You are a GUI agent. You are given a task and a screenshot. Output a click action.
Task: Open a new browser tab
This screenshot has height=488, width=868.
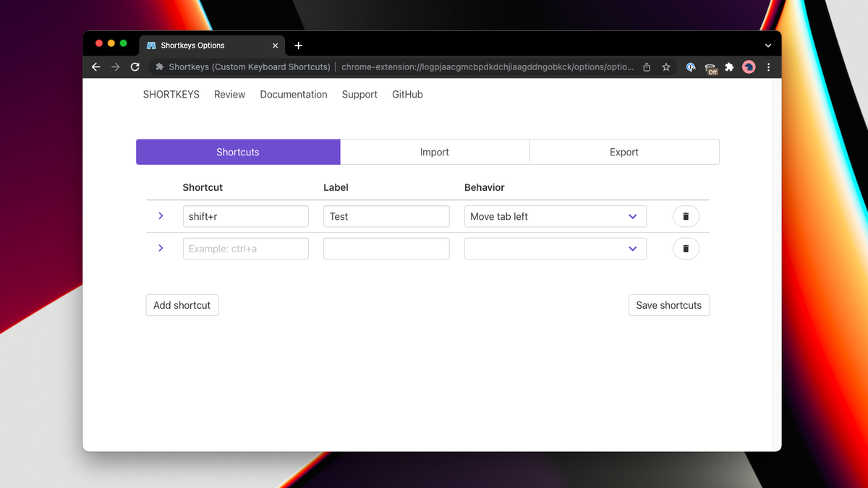(x=298, y=45)
